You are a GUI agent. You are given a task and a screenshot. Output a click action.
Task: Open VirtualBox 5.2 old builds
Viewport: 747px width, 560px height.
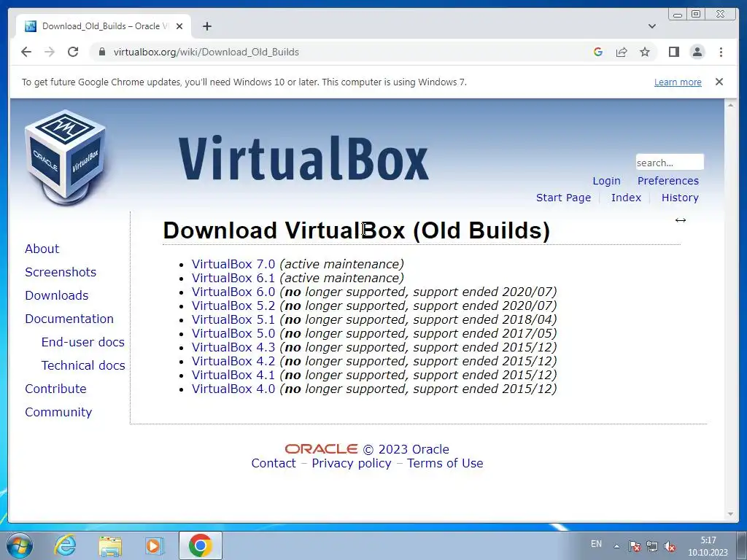[233, 306]
